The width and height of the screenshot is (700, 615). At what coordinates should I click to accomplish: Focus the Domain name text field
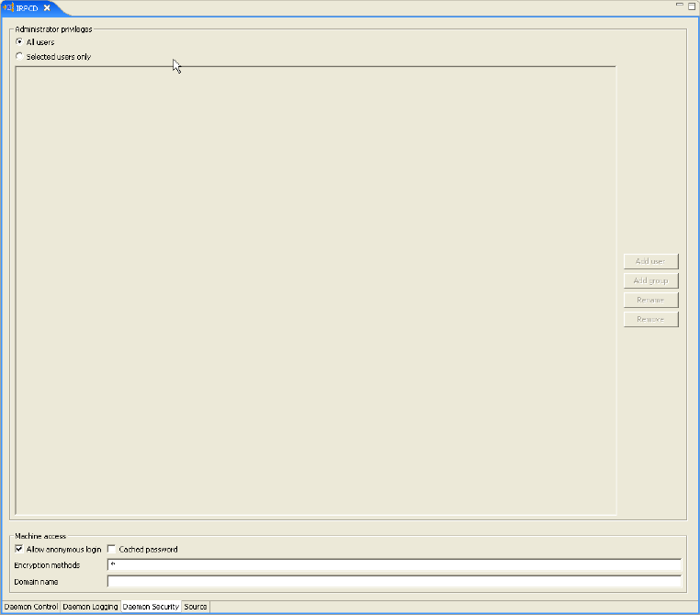coord(394,581)
